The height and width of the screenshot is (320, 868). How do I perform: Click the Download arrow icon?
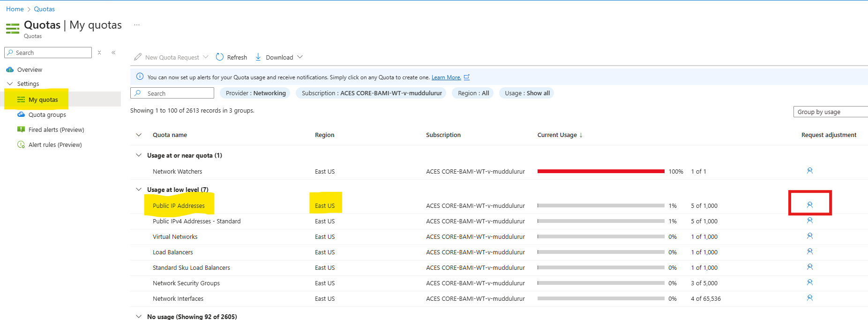pyautogui.click(x=258, y=57)
